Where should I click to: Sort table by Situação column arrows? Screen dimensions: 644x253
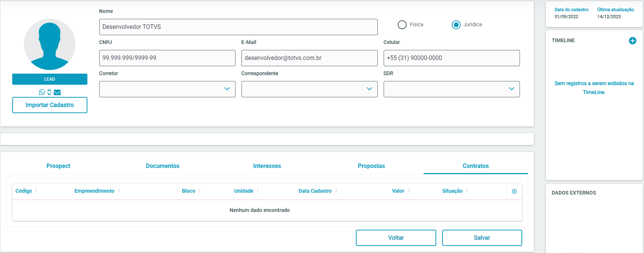coord(467,191)
